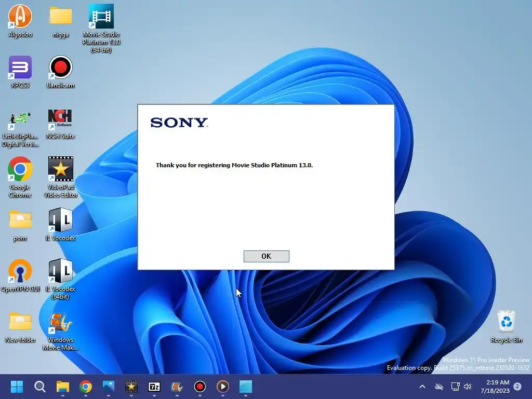Select the VideoPad Video Editor desktop icon
The image size is (532, 399).
tap(60, 177)
